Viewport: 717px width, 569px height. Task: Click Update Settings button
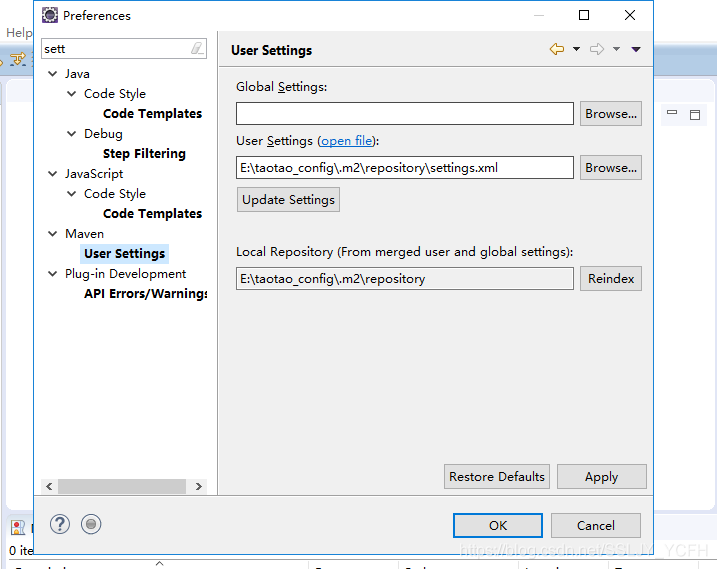(x=288, y=200)
